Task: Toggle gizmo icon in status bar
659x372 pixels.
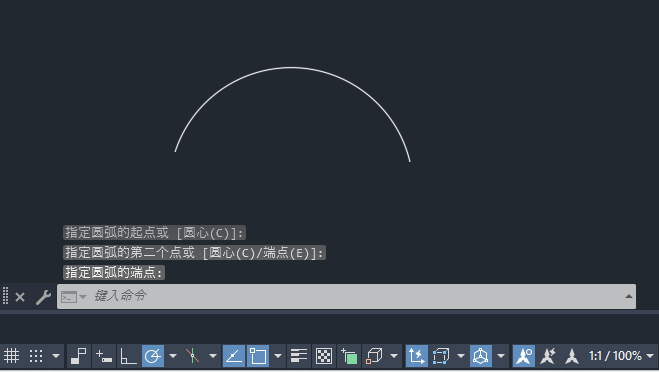Action: pyautogui.click(x=481, y=356)
